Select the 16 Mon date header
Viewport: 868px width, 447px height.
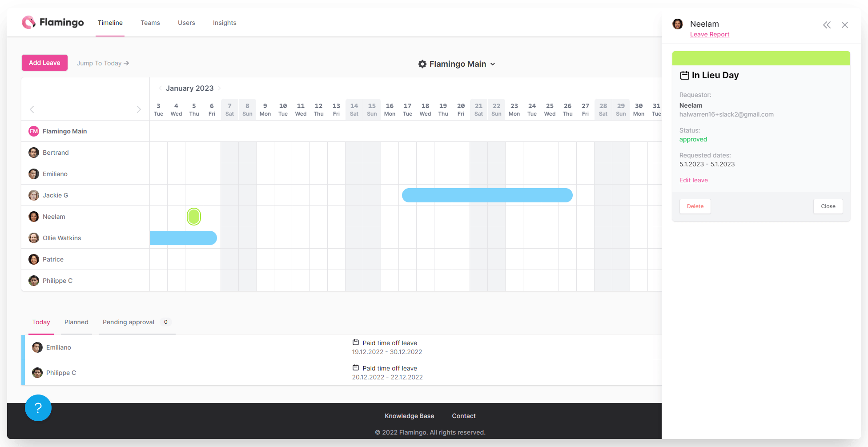(x=390, y=109)
